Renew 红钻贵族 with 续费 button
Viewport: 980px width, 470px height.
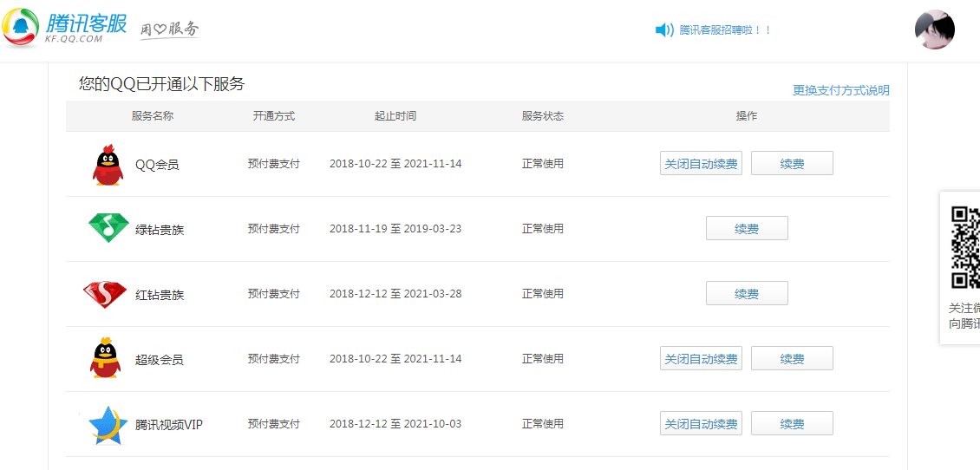747,293
